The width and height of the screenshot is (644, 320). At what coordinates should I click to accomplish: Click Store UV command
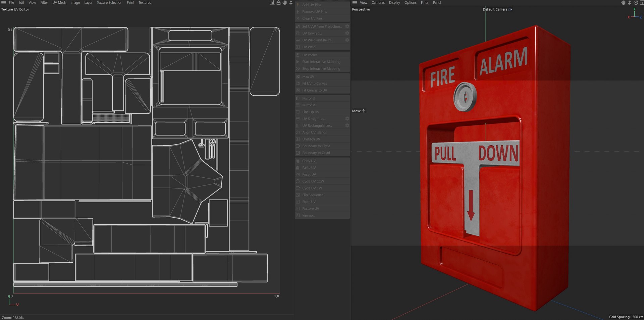click(322, 202)
